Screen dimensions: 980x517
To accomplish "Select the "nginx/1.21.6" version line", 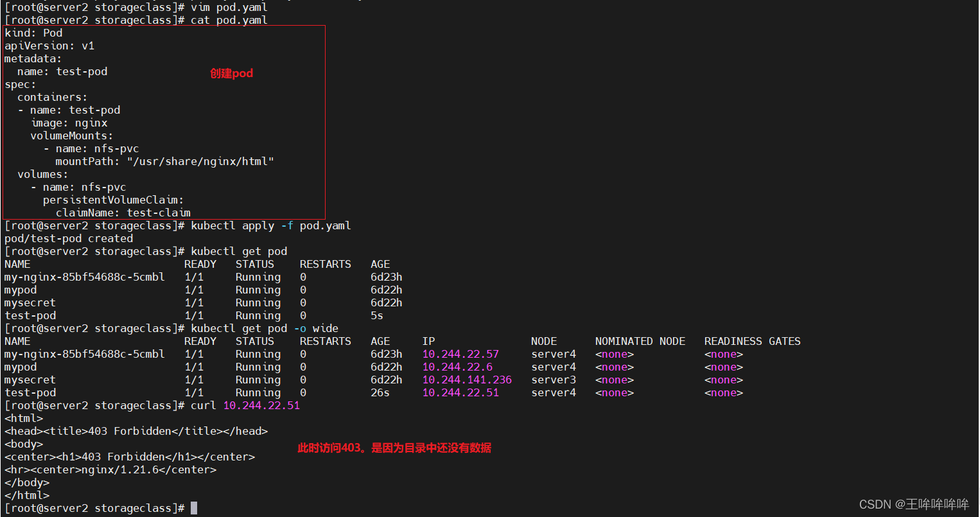I will tap(110, 469).
